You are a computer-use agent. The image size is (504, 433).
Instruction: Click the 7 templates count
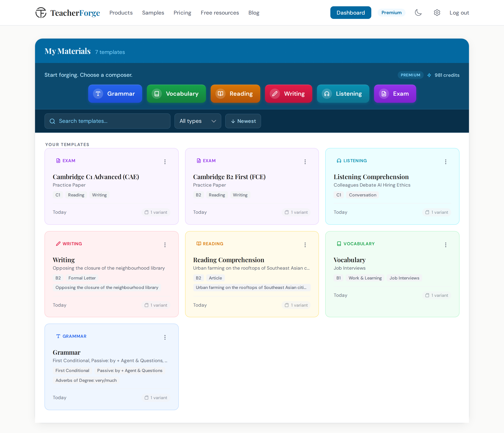point(110,52)
